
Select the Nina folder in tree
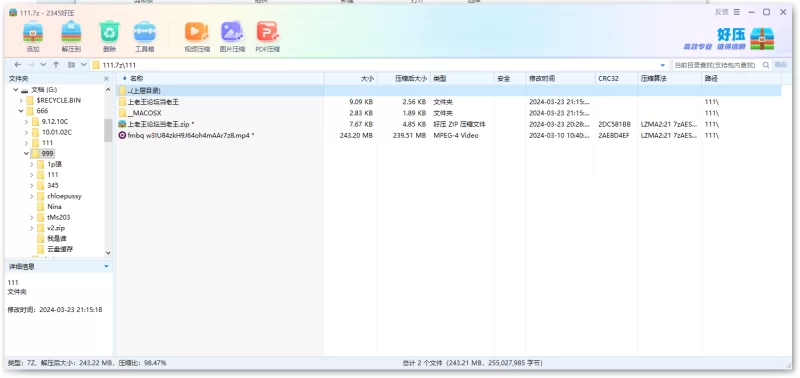point(54,207)
